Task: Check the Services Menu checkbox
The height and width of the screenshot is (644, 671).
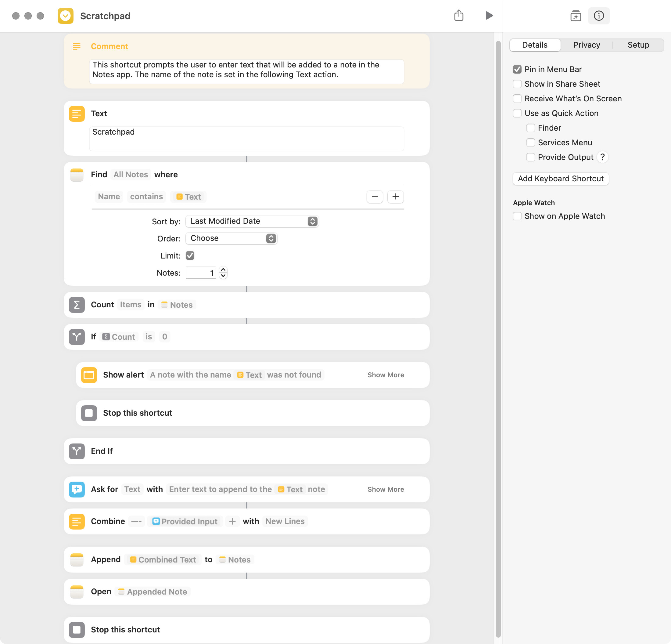Action: click(530, 143)
